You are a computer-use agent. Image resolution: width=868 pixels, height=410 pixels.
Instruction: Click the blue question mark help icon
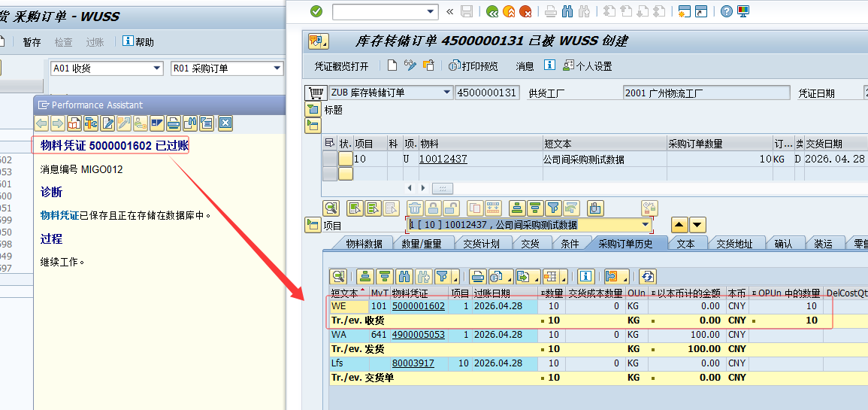(x=726, y=11)
